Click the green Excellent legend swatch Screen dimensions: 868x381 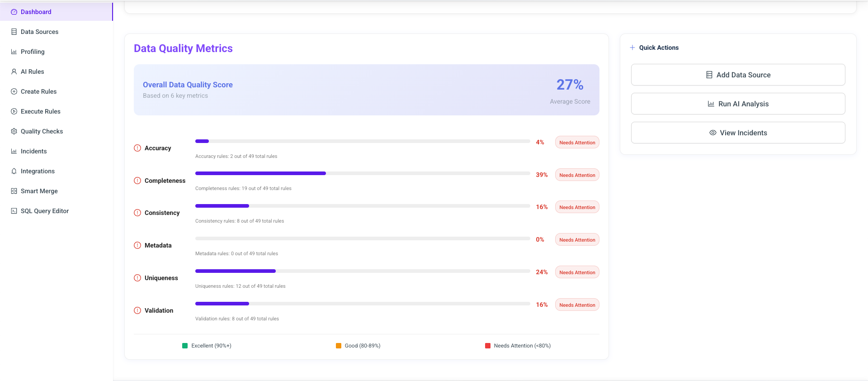tap(185, 346)
